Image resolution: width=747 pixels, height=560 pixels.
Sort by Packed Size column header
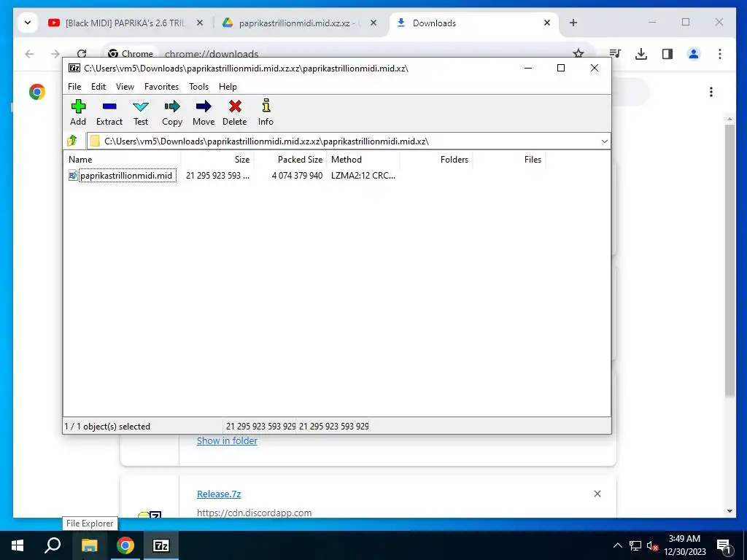tap(290, 160)
